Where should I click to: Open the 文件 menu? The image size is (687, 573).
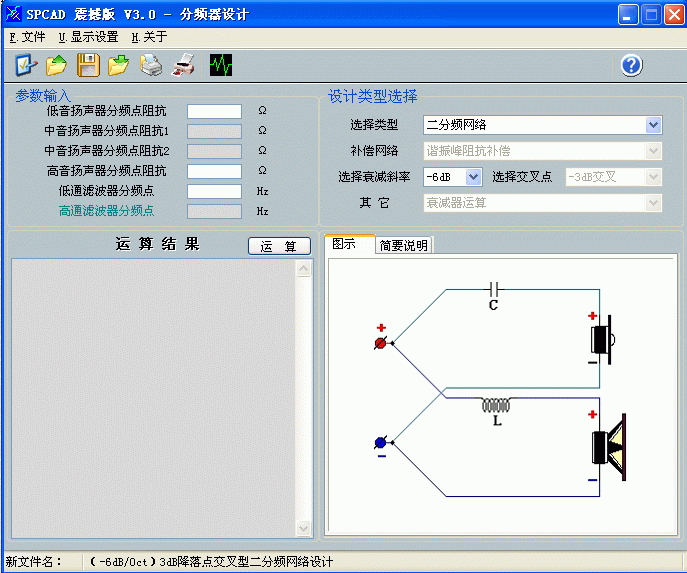coord(27,37)
